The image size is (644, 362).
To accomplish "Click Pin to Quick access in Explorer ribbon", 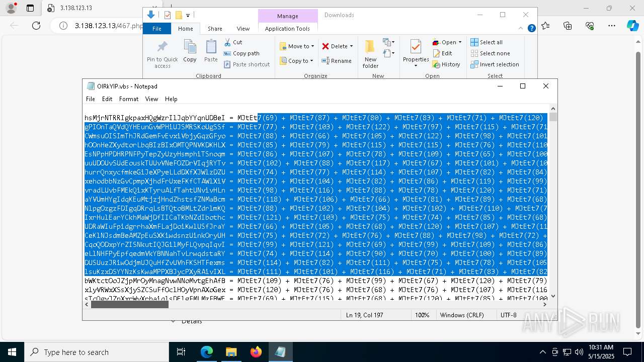I will (x=162, y=54).
